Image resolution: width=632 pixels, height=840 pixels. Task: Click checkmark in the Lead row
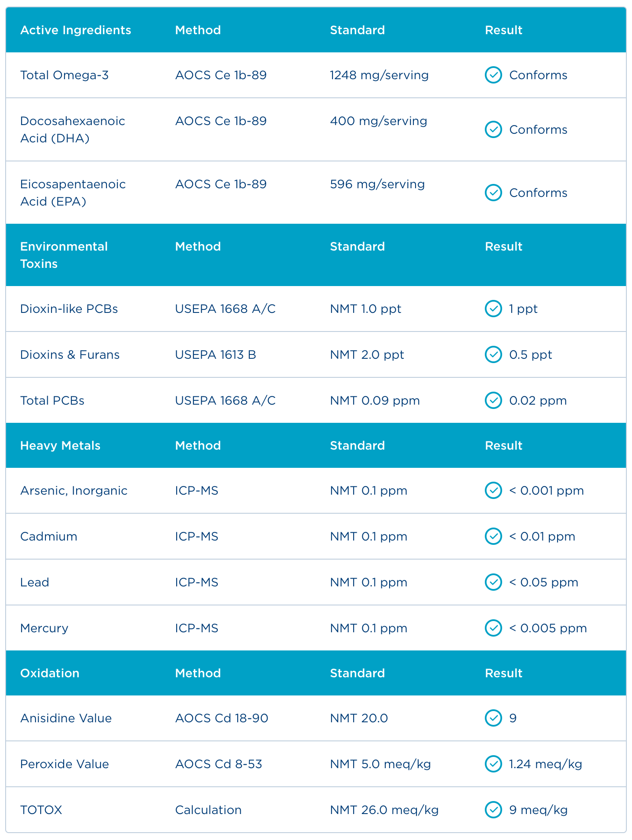pyautogui.click(x=493, y=582)
